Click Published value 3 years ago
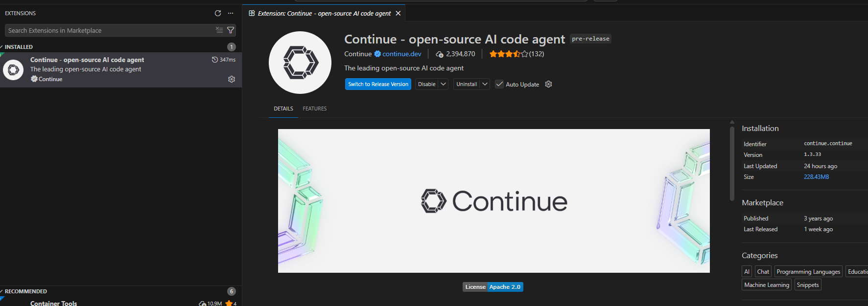The width and height of the screenshot is (868, 306). (x=818, y=219)
